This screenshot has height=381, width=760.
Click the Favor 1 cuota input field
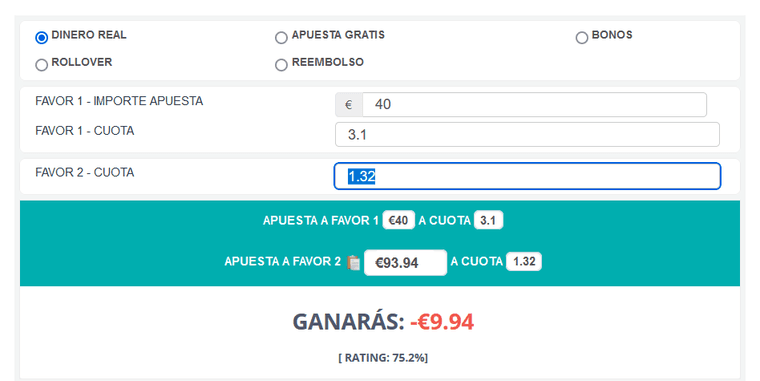[x=527, y=134]
